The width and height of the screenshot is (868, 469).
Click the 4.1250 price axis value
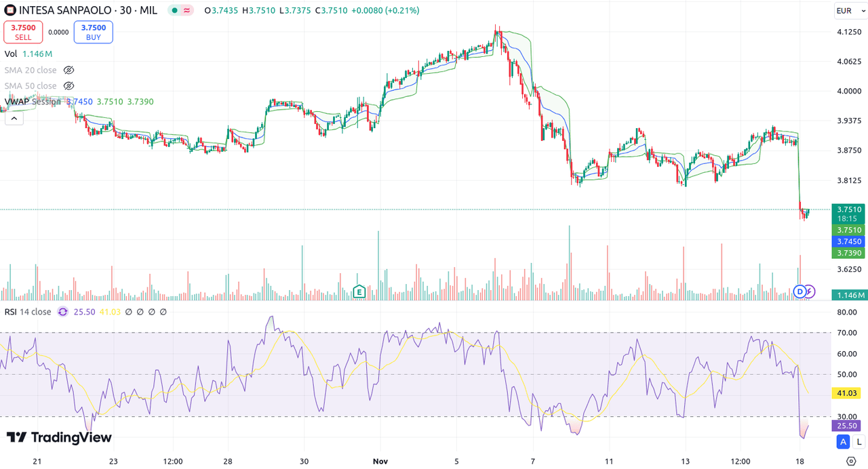[x=849, y=32]
